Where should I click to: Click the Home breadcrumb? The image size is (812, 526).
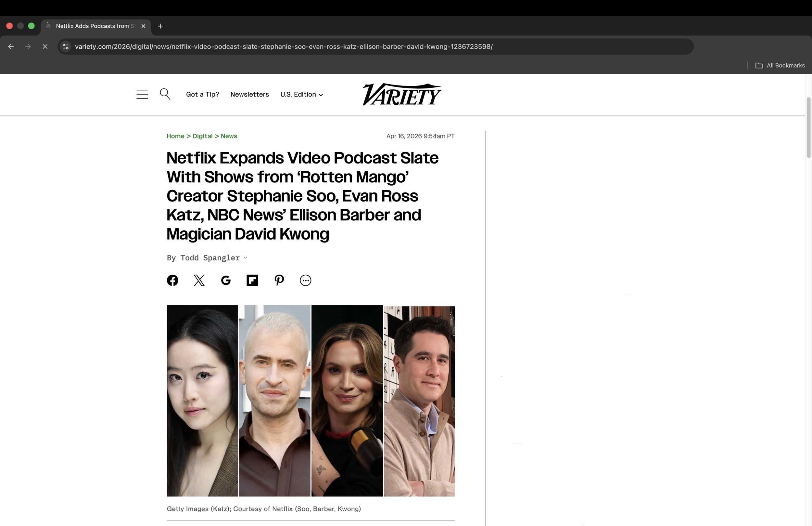coord(175,136)
